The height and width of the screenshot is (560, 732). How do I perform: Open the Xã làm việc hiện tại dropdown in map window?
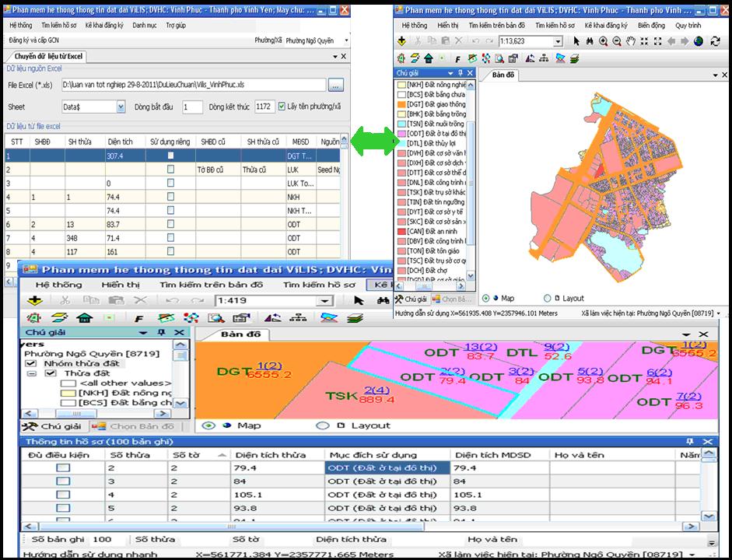click(719, 313)
